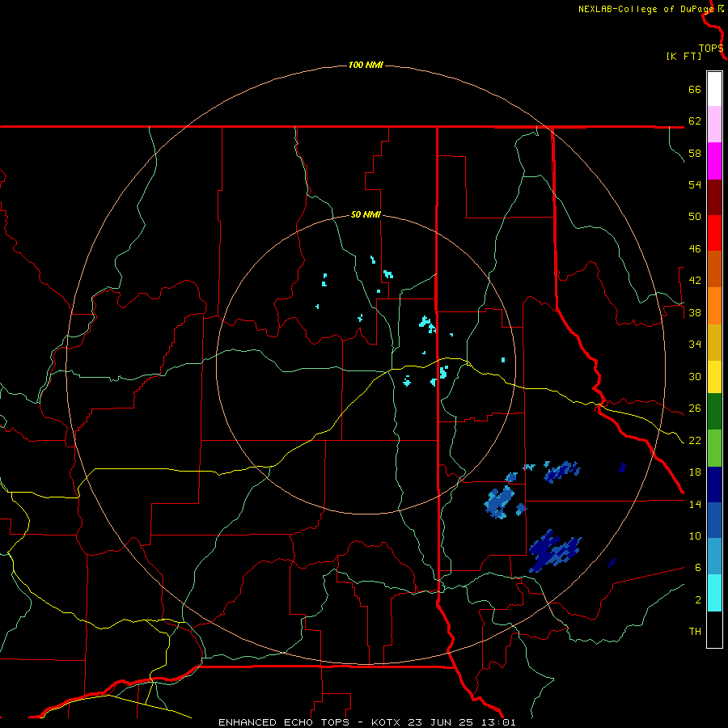Click the ENHANCED ECHO TOPS caption text

coord(284,722)
